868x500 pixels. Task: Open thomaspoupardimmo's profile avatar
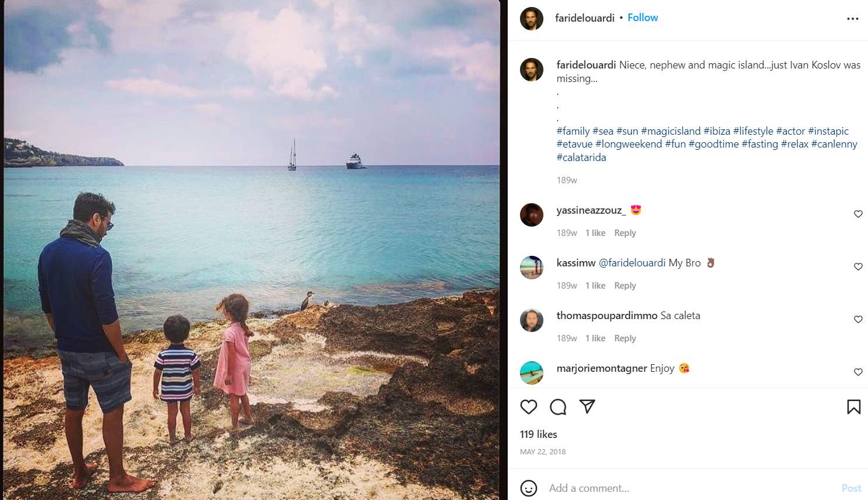[532, 320]
